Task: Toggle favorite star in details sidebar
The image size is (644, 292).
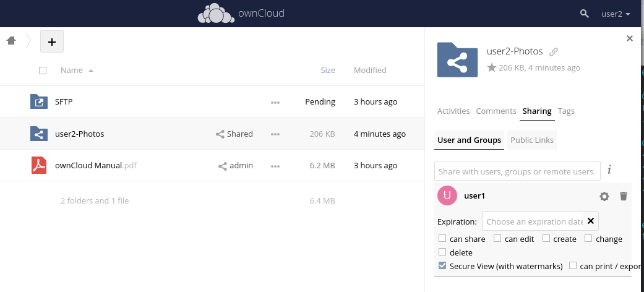Action: click(492, 67)
